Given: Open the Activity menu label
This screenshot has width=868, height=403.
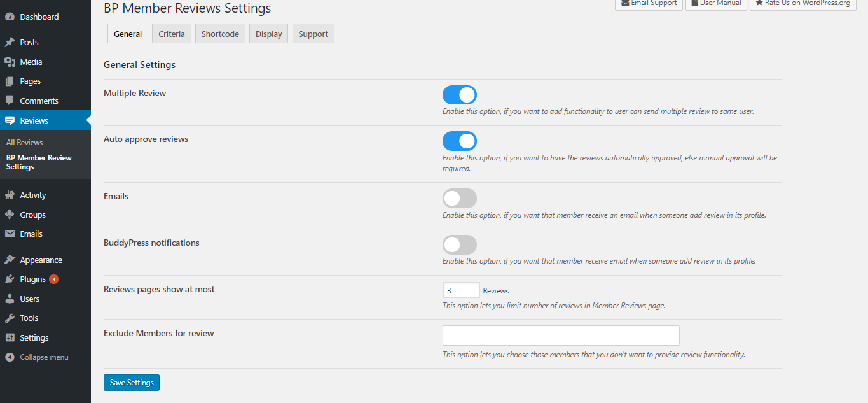Looking at the screenshot, I should pos(33,195).
